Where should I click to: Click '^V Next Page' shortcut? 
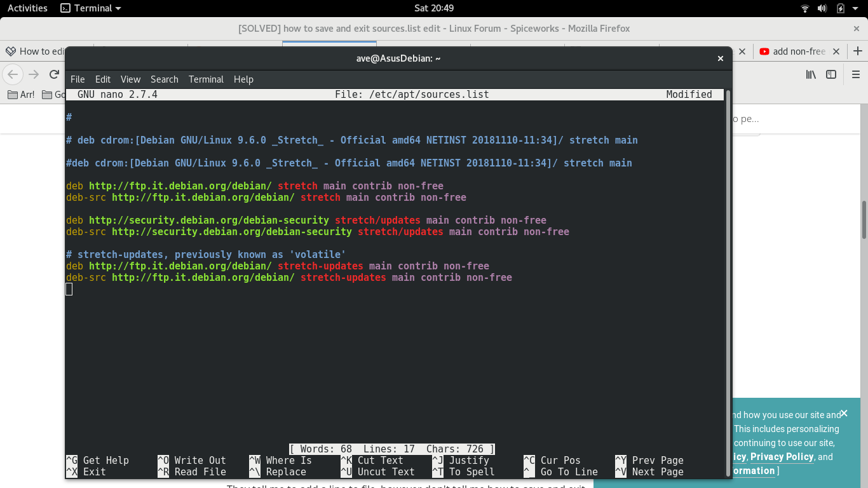point(649,471)
